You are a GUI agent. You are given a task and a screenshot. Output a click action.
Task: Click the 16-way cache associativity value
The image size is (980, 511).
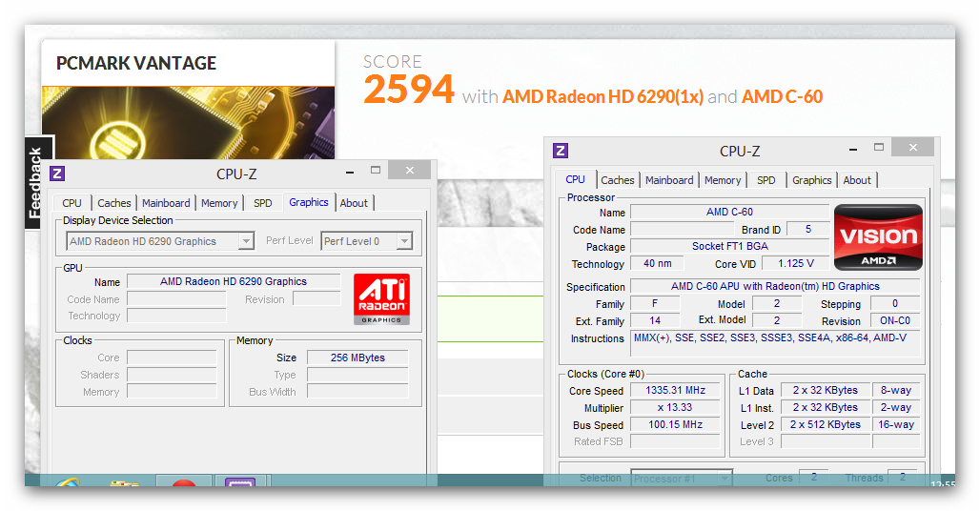pyautogui.click(x=895, y=425)
